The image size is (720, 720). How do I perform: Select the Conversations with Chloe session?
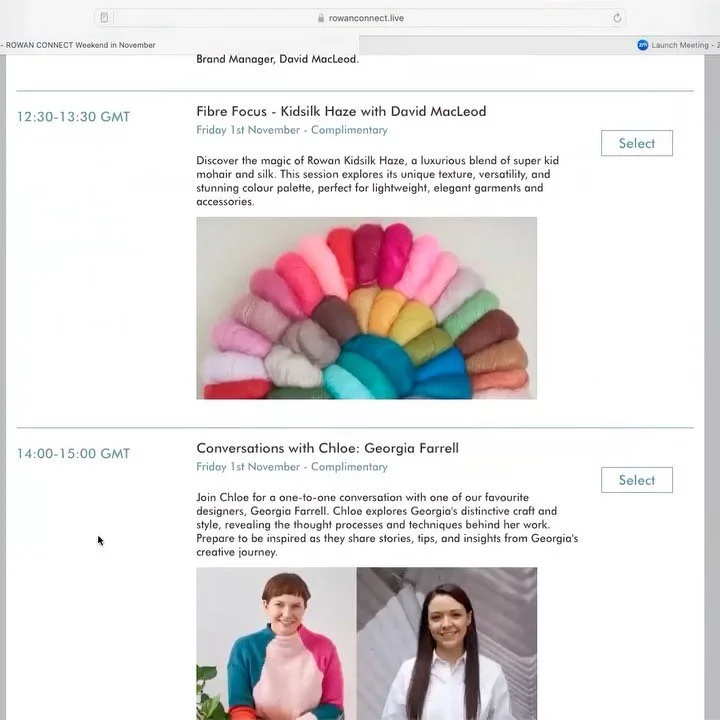pyautogui.click(x=636, y=480)
